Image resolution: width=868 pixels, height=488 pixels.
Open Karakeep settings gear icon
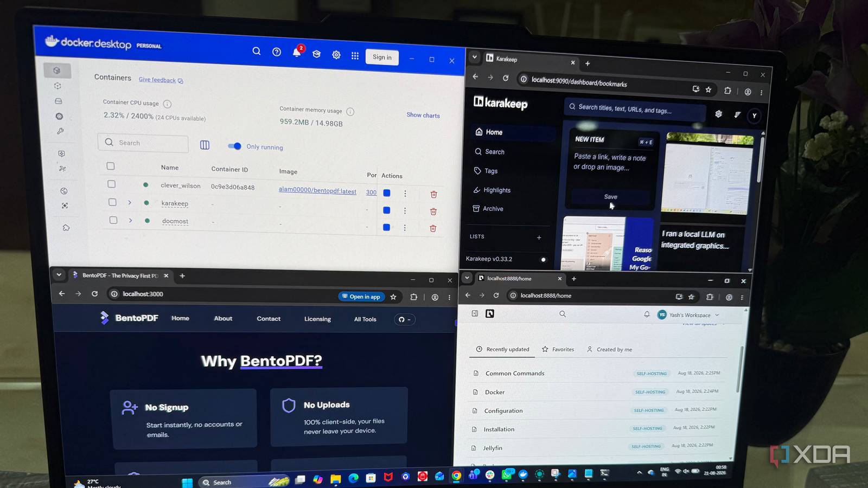[718, 114]
